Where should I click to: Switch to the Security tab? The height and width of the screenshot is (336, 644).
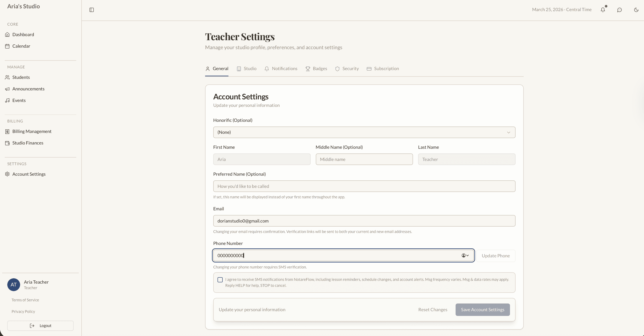347,69
